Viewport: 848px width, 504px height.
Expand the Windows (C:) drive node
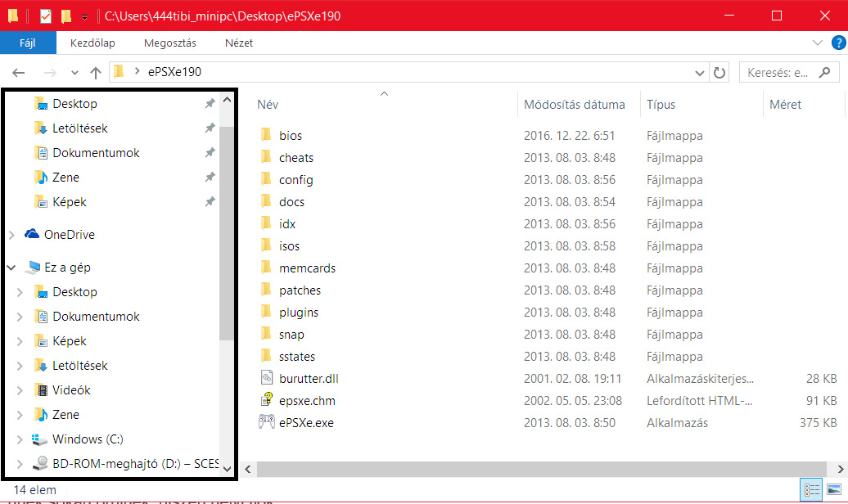pos(20,439)
